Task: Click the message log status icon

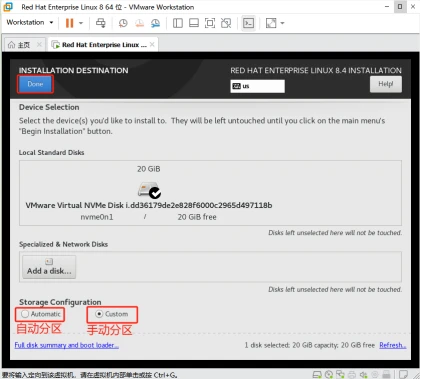Action: [403, 374]
